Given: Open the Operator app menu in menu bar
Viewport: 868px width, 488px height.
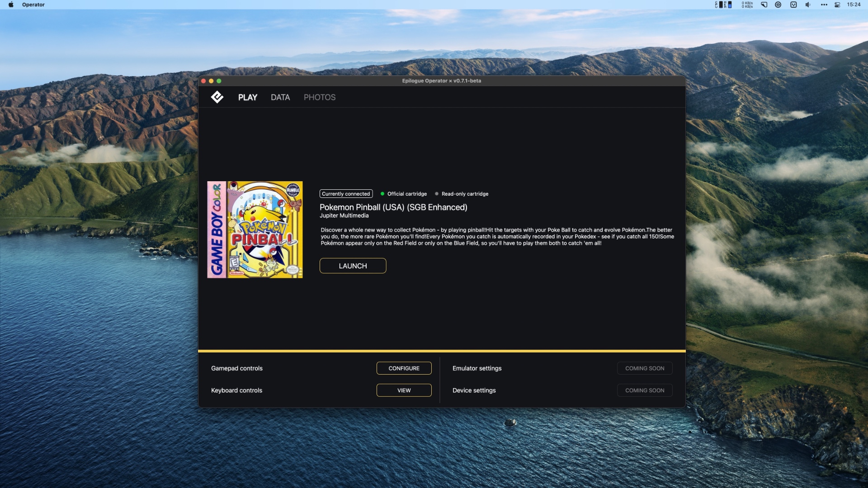Looking at the screenshot, I should (x=33, y=5).
